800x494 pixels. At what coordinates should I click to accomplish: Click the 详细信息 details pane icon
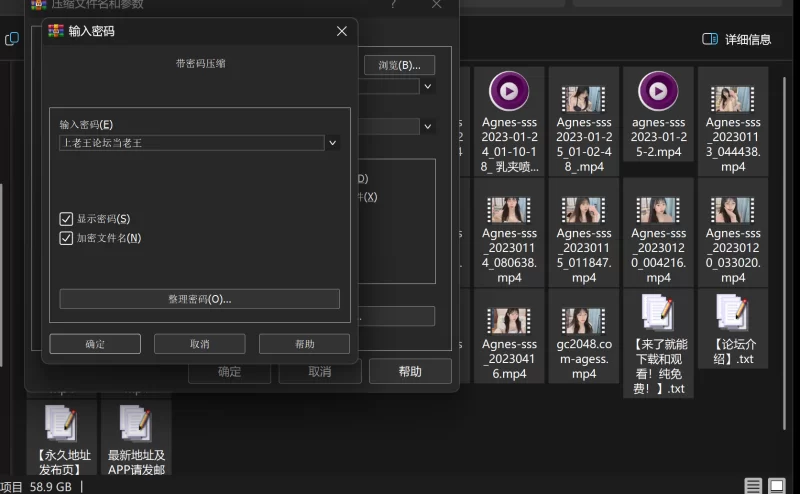pos(710,39)
